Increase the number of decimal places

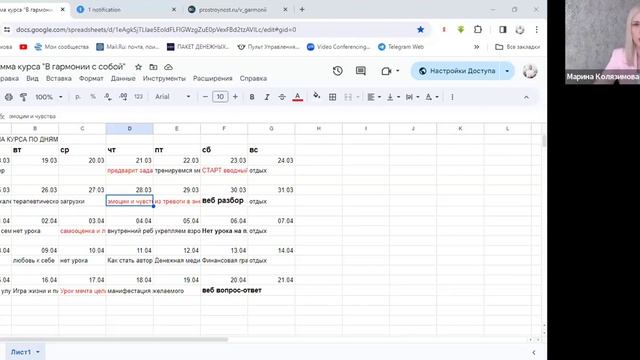[x=123, y=97]
